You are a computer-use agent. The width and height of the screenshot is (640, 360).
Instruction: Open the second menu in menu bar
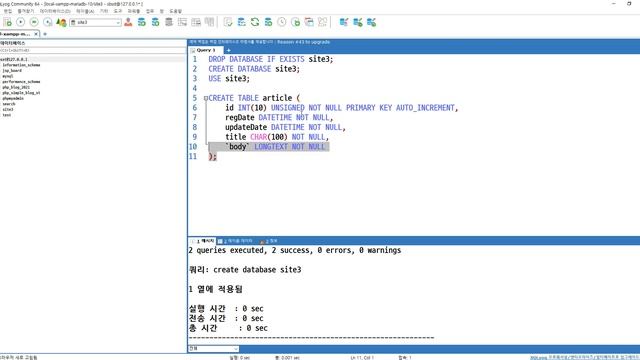(26, 11)
